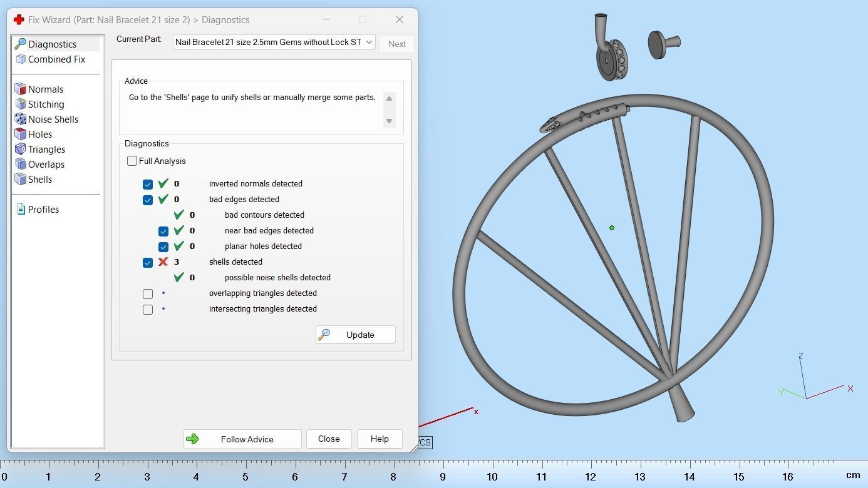Click the Shells page icon

pos(20,179)
